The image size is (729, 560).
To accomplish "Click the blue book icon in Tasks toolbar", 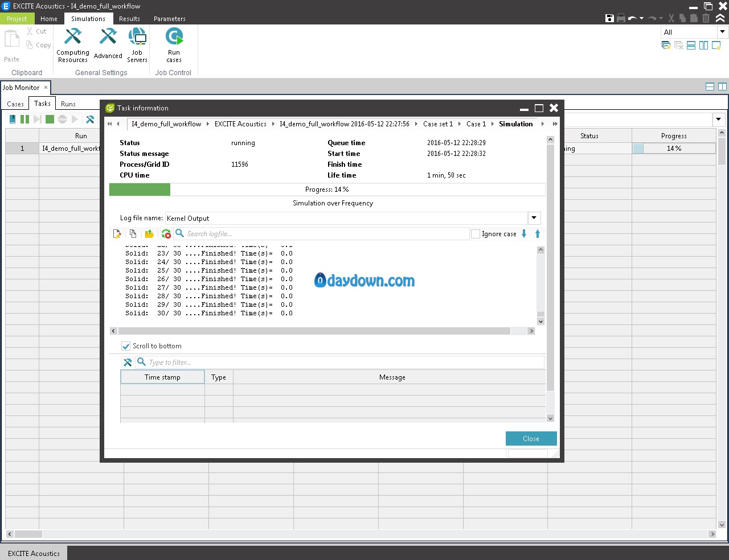I will (13, 119).
